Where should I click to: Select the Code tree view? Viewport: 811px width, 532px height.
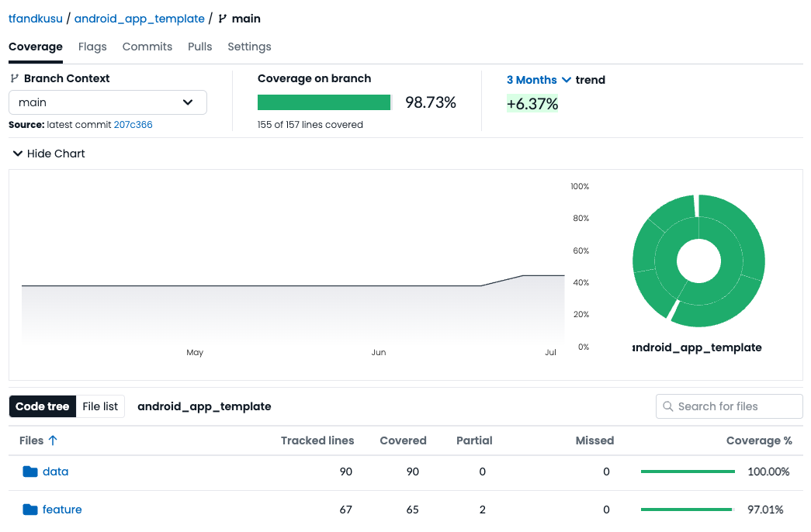tap(43, 406)
